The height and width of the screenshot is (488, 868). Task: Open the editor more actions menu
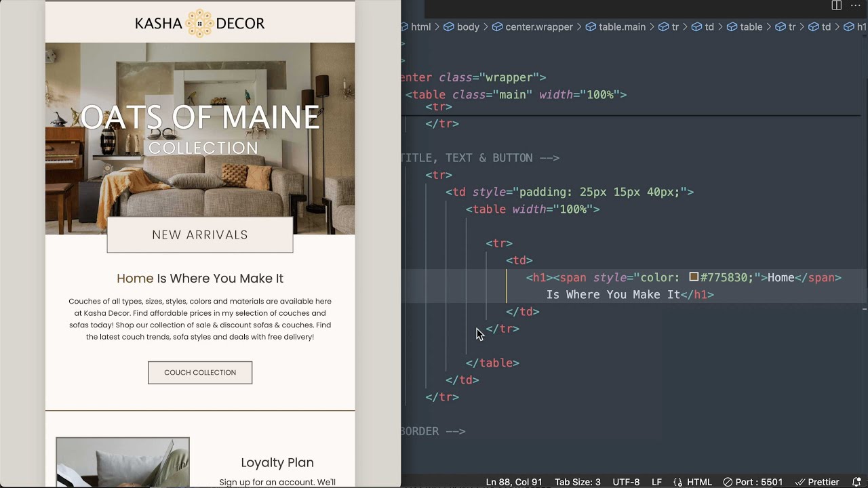pyautogui.click(x=855, y=5)
